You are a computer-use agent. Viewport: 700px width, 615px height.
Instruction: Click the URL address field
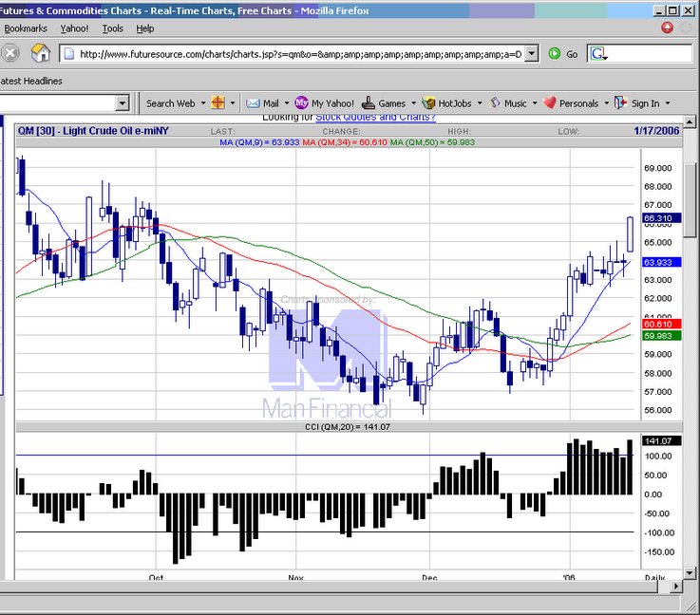(300, 54)
